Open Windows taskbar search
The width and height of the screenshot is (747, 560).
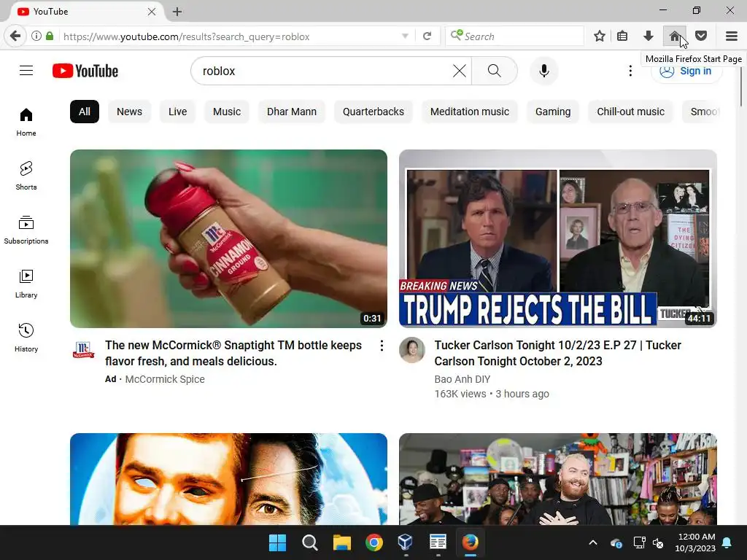[x=309, y=542]
